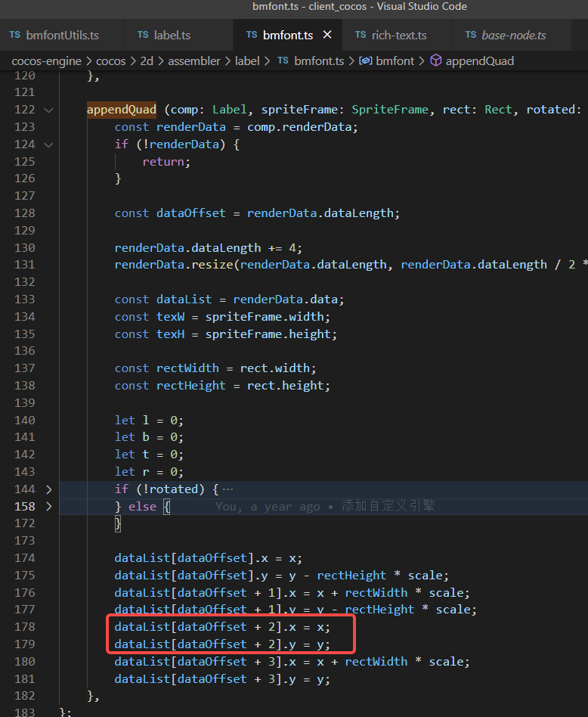Expand the folded if (!rotated) block
The height and width of the screenshot is (717, 588).
[49, 490]
